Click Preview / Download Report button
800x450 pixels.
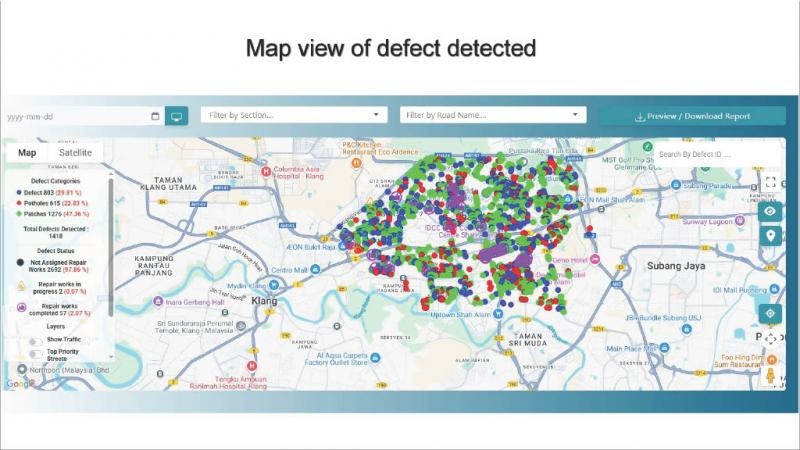point(692,116)
